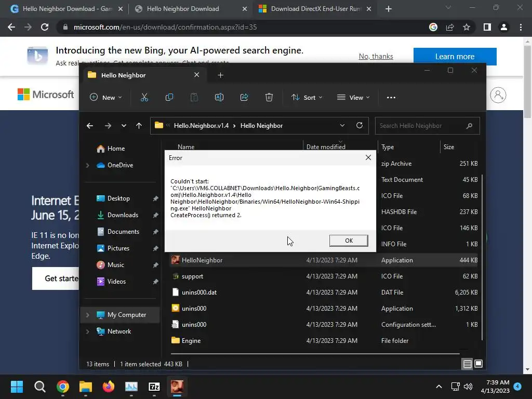Image resolution: width=532 pixels, height=399 pixels.
Task: Sort by the Type column header
Action: point(388,147)
